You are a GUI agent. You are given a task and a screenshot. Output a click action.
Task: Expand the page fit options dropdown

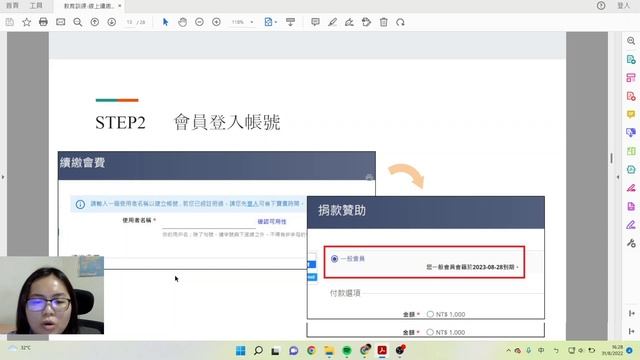tap(276, 22)
